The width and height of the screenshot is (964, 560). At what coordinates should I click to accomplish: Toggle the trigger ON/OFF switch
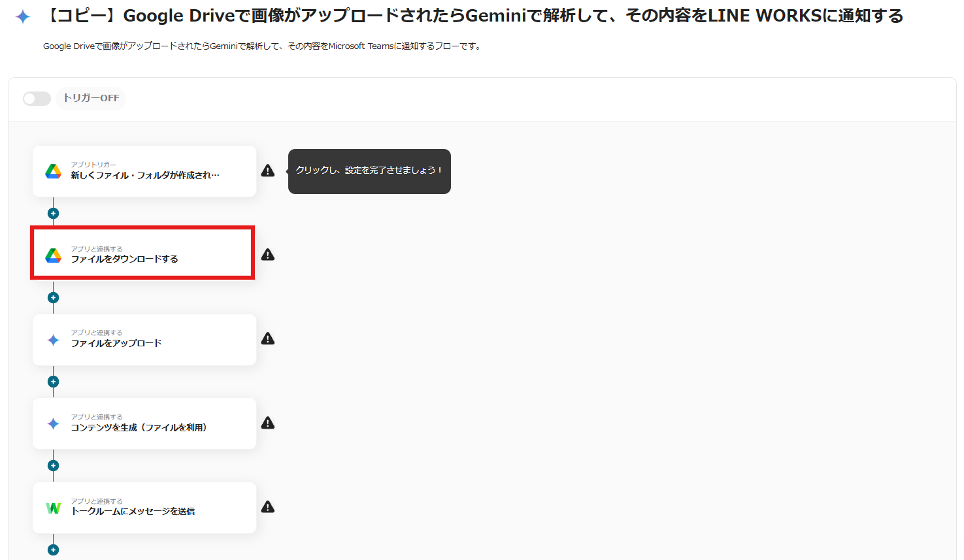click(x=37, y=99)
